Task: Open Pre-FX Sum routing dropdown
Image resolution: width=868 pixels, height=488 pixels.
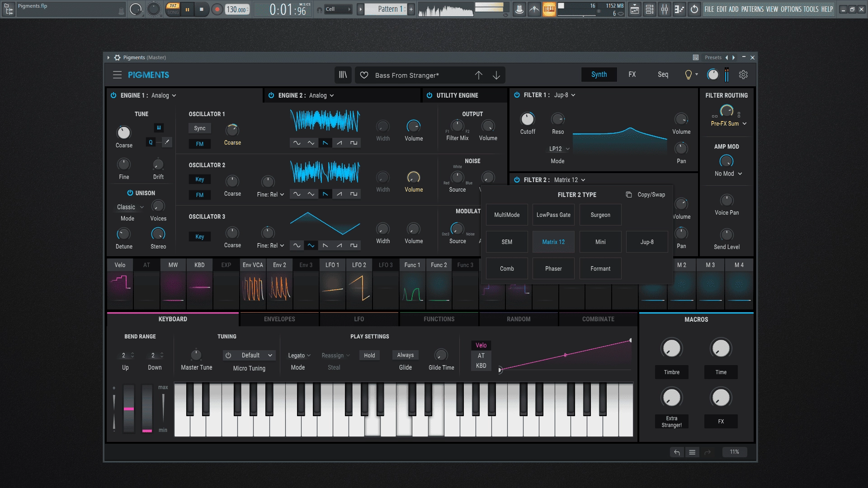Action: (x=728, y=123)
